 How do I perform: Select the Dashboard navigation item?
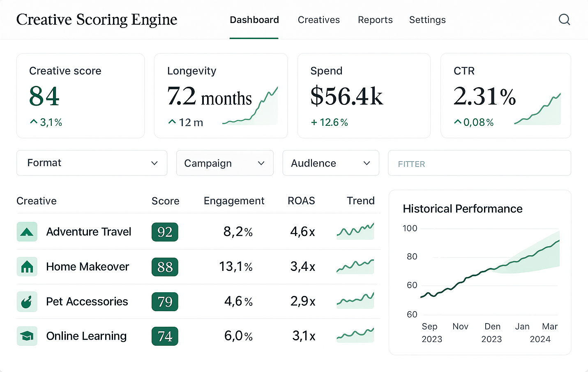click(x=254, y=20)
